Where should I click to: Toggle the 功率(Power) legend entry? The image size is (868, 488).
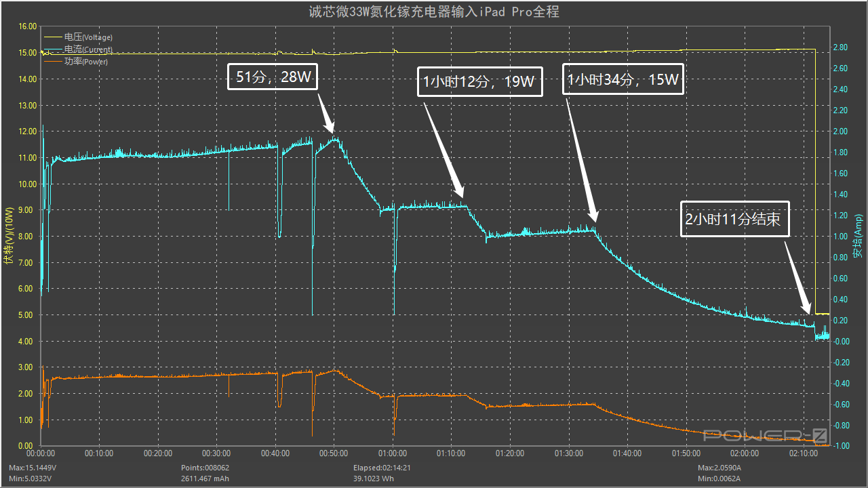(x=86, y=62)
